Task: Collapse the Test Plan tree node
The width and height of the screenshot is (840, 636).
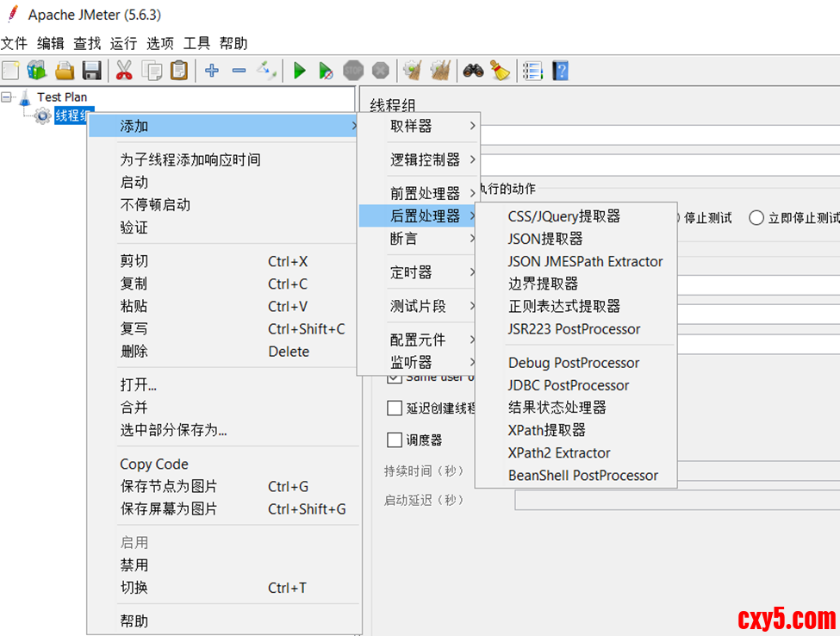Action: point(7,97)
